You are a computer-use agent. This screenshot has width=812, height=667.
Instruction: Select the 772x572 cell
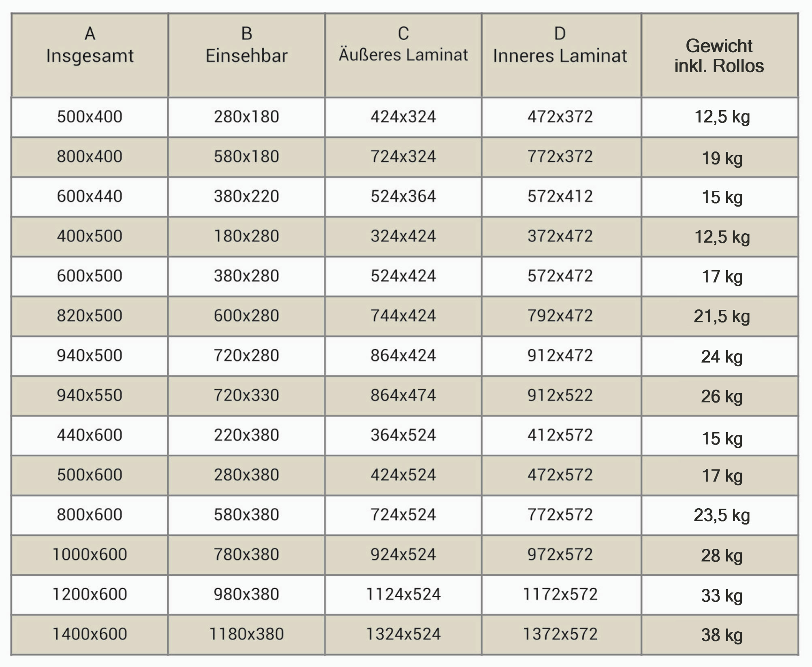(561, 515)
